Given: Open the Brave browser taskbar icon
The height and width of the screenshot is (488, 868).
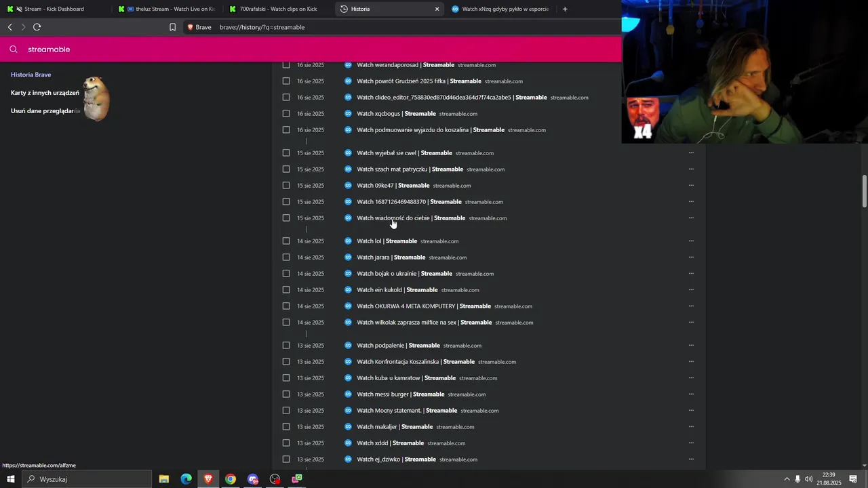Looking at the screenshot, I should pyautogui.click(x=208, y=479).
